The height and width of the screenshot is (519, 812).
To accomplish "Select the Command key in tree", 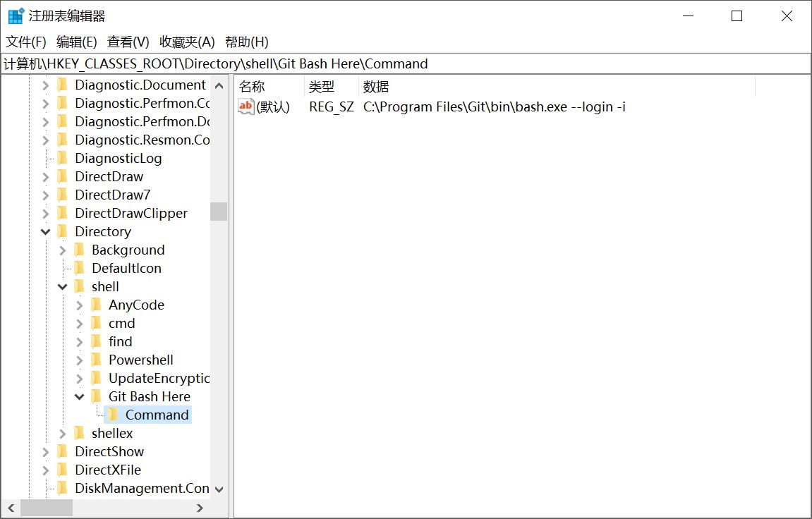I will tap(157, 415).
